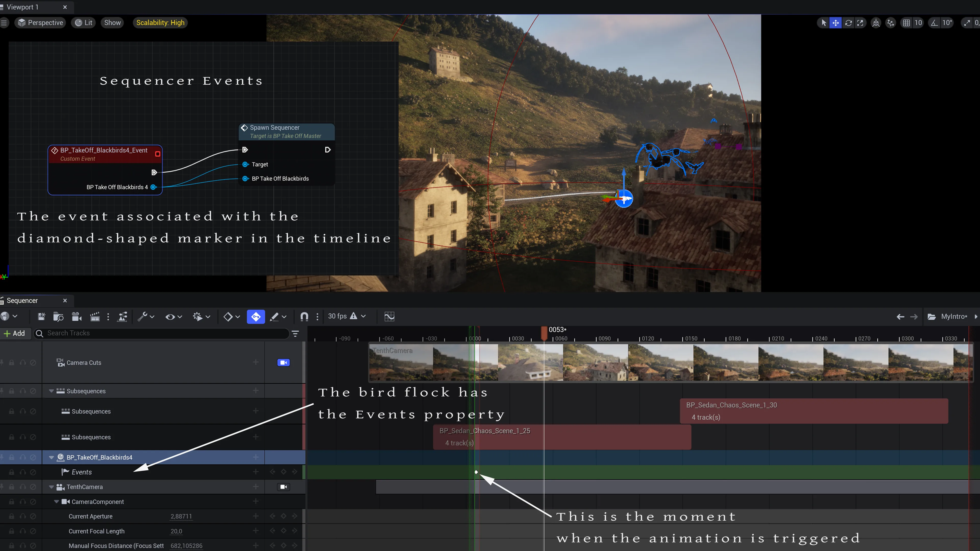This screenshot has width=980, height=551.
Task: Collapse the BP_TakeOff_Blackbirds4 track
Action: click(51, 457)
